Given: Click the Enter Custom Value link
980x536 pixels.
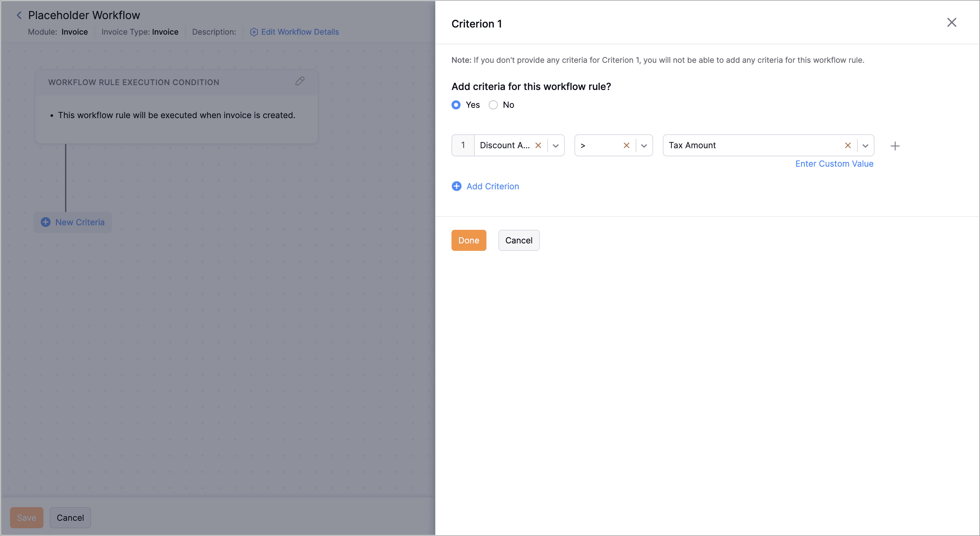Looking at the screenshot, I should coord(834,163).
